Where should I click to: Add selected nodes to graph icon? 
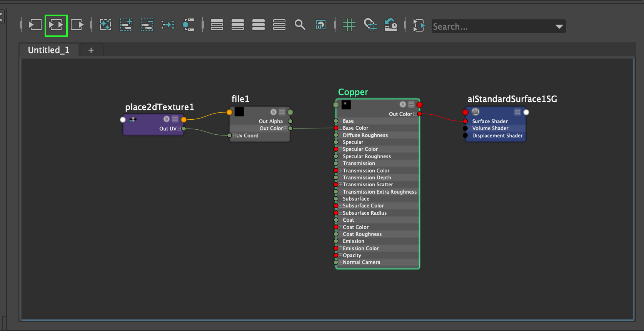click(126, 25)
